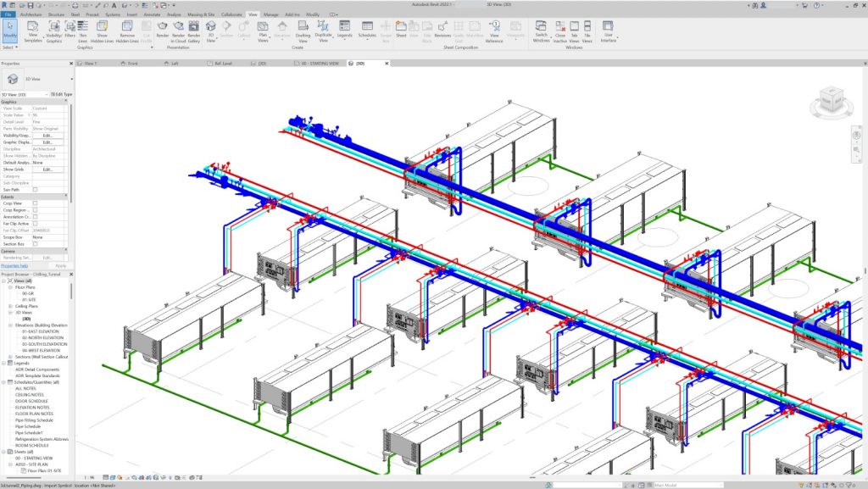Open the Render Gallery
The height and width of the screenshot is (489, 868).
tap(194, 31)
